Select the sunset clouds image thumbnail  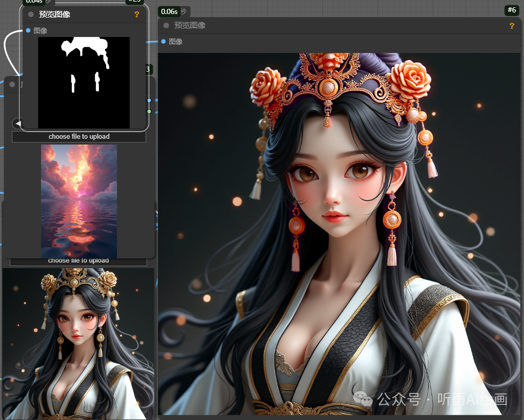pos(79,201)
